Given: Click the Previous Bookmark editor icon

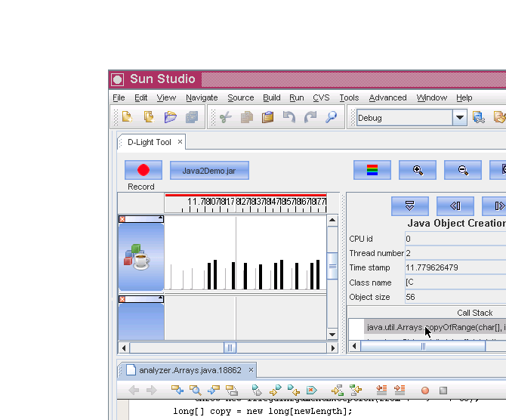Looking at the screenshot, I should click(293, 391).
